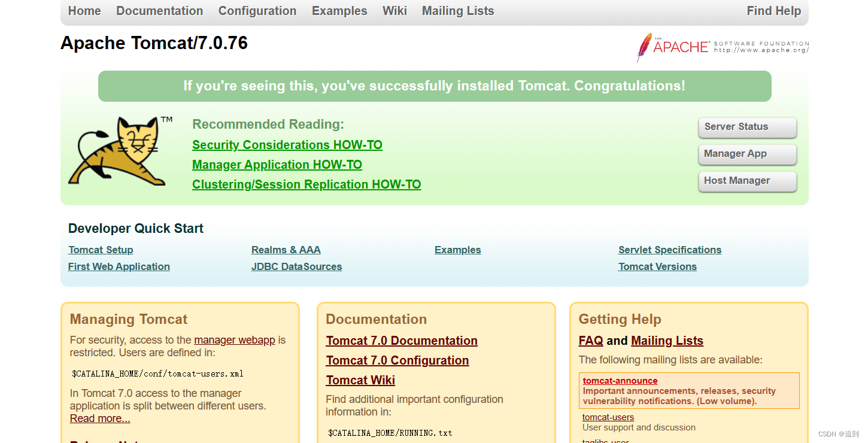Open the Servlet Specifications link
The image size is (868, 443).
pos(670,250)
